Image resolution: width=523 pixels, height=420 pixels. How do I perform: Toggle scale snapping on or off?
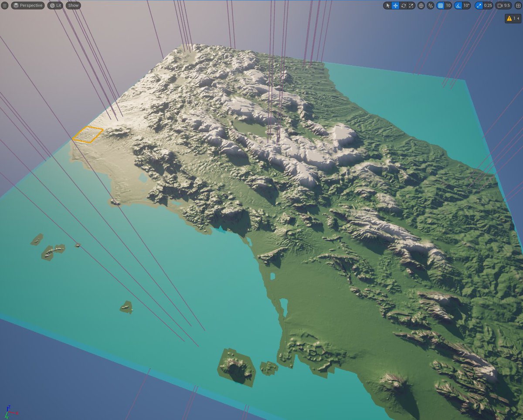[x=479, y=6]
